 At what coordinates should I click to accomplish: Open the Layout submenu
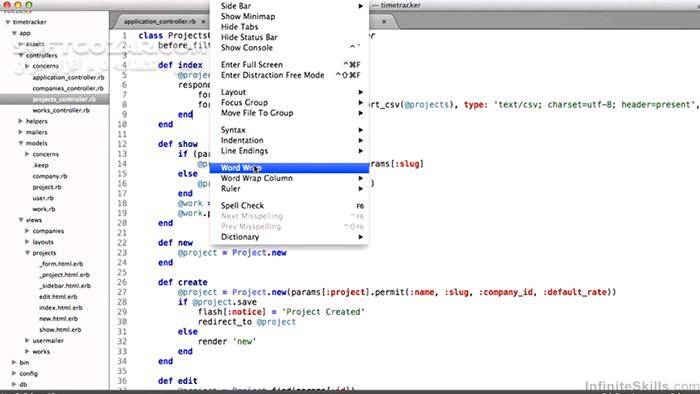[289, 92]
